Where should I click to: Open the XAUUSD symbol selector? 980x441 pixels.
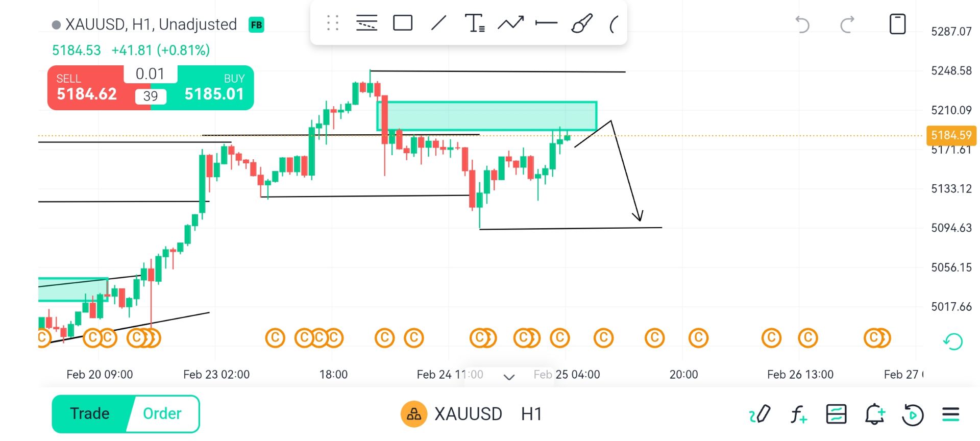(x=468, y=414)
